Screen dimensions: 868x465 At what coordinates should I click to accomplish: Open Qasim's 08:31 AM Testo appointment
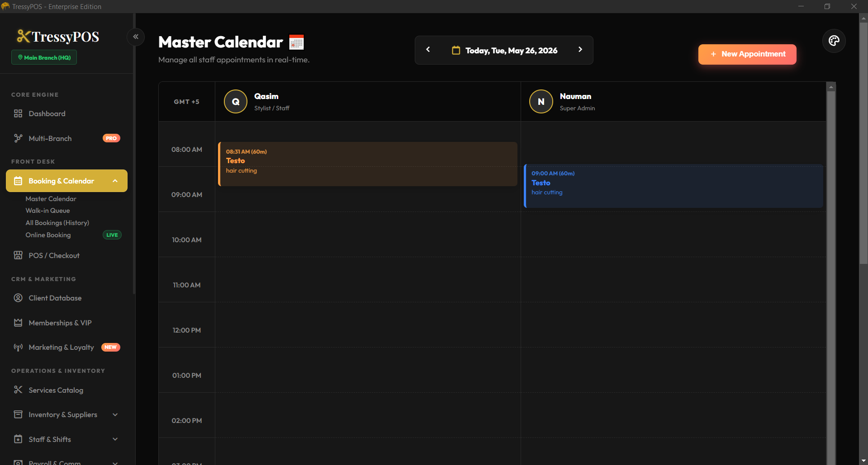pyautogui.click(x=367, y=164)
